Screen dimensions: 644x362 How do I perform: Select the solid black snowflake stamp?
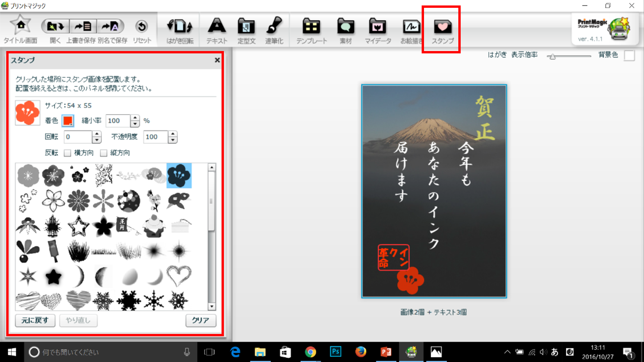point(128,301)
